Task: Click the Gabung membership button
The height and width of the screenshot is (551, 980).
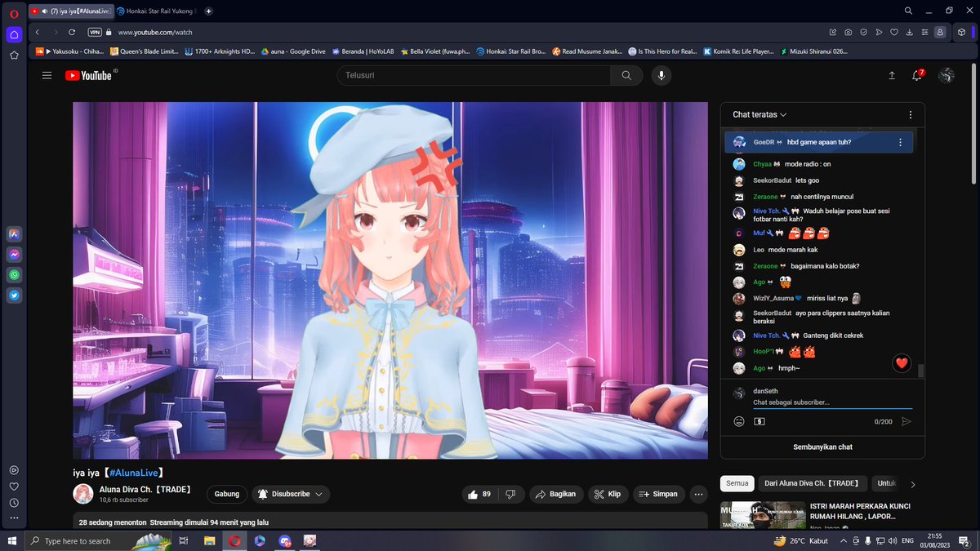Action: tap(227, 494)
